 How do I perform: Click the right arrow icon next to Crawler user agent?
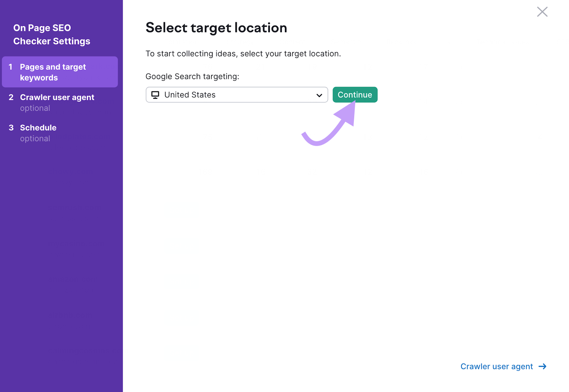point(542,366)
